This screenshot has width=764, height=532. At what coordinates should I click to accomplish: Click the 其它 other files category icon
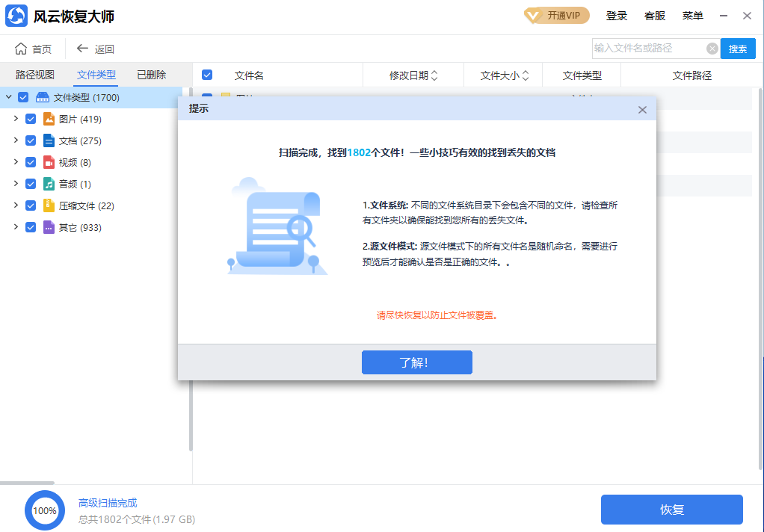(x=49, y=227)
